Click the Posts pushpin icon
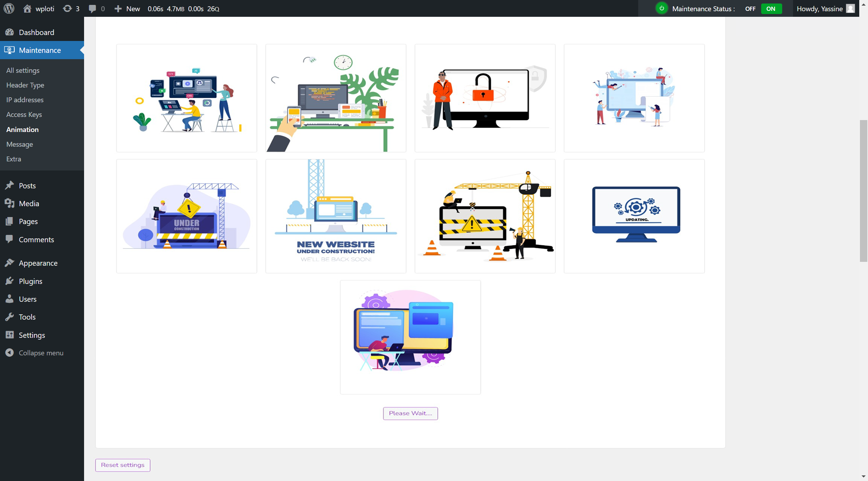 click(9, 185)
